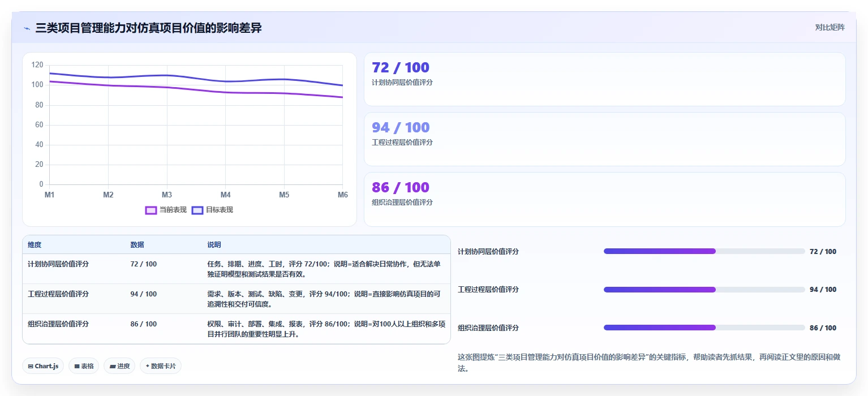
Task: Select the 计划协同层价值评分 table row cell
Action: coord(58,264)
